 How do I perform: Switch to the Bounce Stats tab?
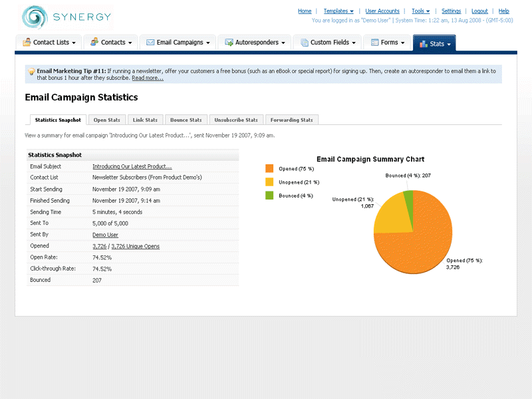point(186,120)
